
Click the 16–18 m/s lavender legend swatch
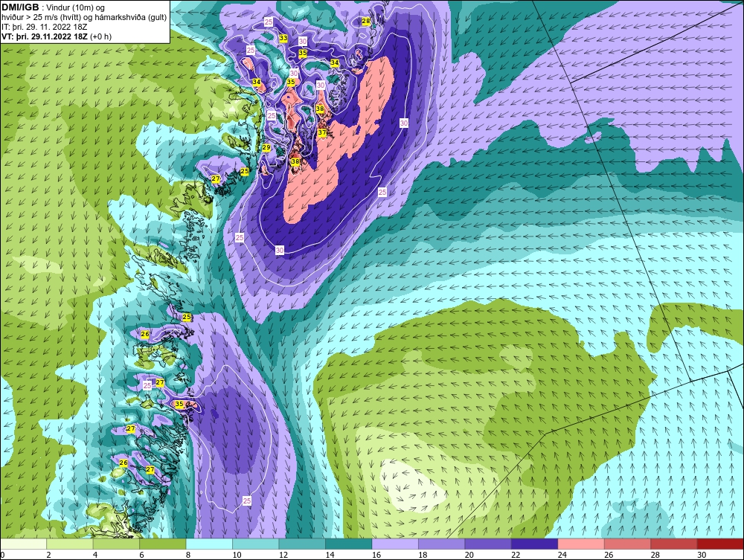pyautogui.click(x=395, y=544)
